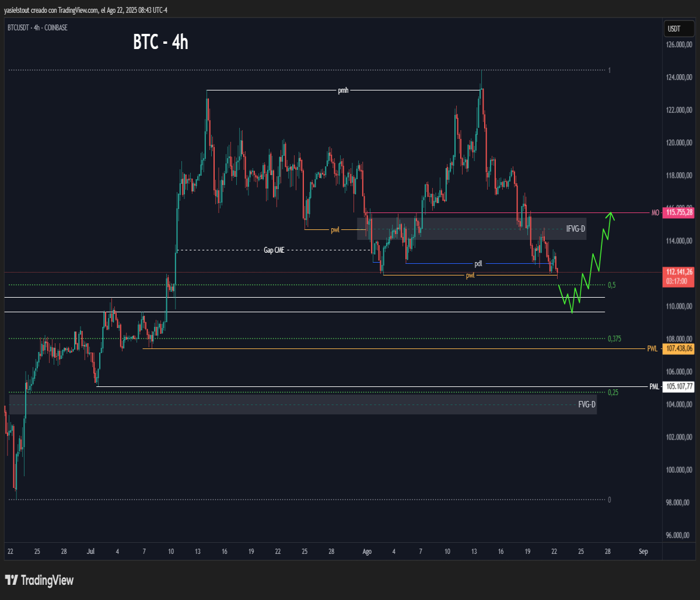Click the 114.000,00 price axis label
This screenshot has width=700, height=600.
click(680, 240)
